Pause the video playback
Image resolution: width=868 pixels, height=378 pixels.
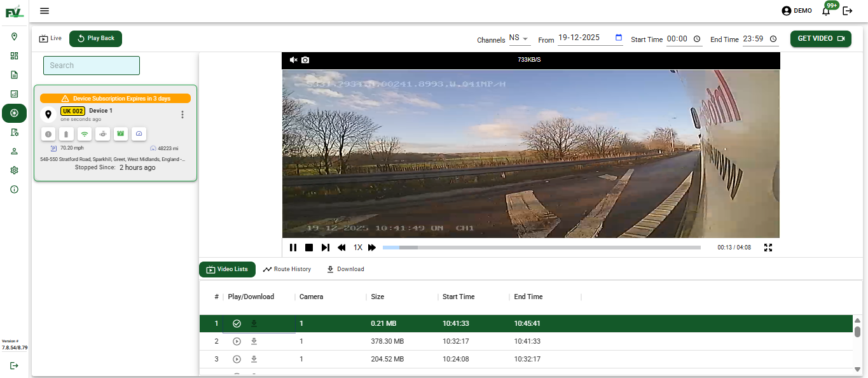tap(293, 248)
